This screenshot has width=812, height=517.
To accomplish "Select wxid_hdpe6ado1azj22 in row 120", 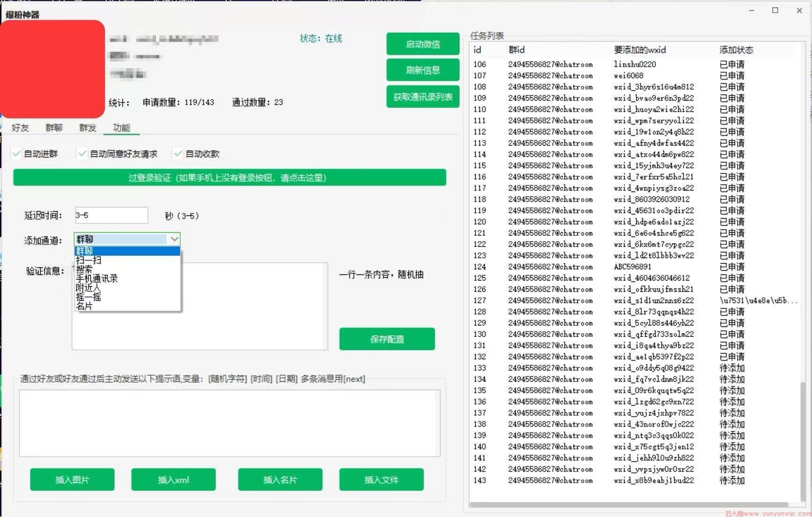I will point(654,222).
